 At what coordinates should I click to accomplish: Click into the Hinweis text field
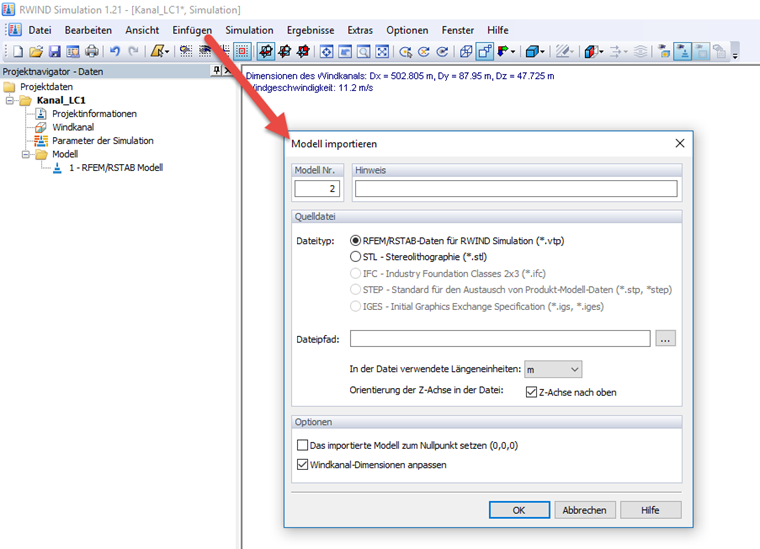pos(516,188)
